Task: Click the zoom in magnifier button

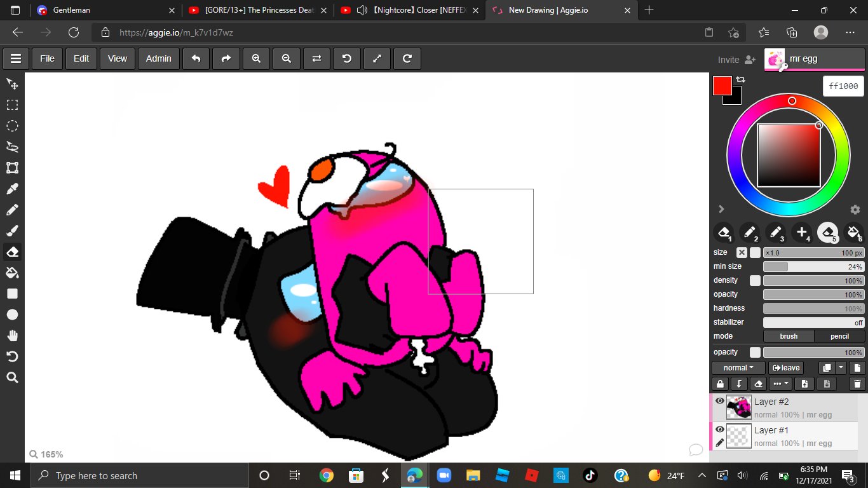Action: click(256, 58)
